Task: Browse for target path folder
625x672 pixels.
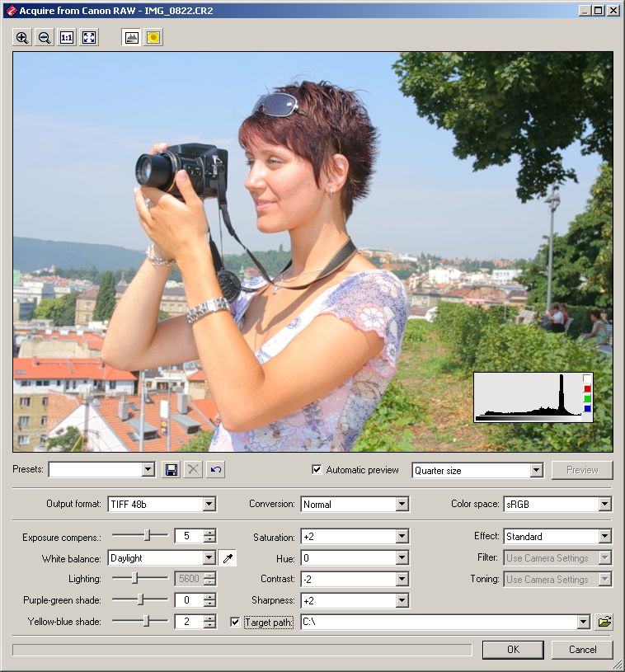Action: (604, 623)
